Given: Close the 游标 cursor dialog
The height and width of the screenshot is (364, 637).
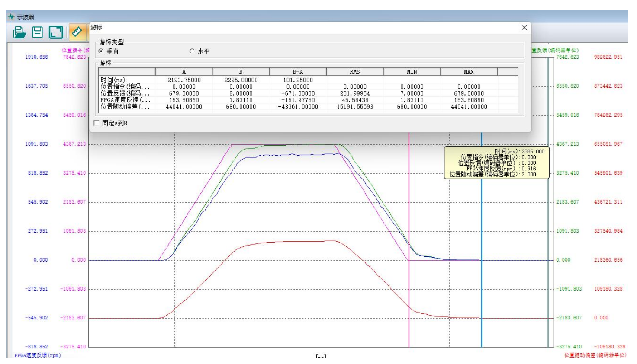Looking at the screenshot, I should [x=524, y=28].
